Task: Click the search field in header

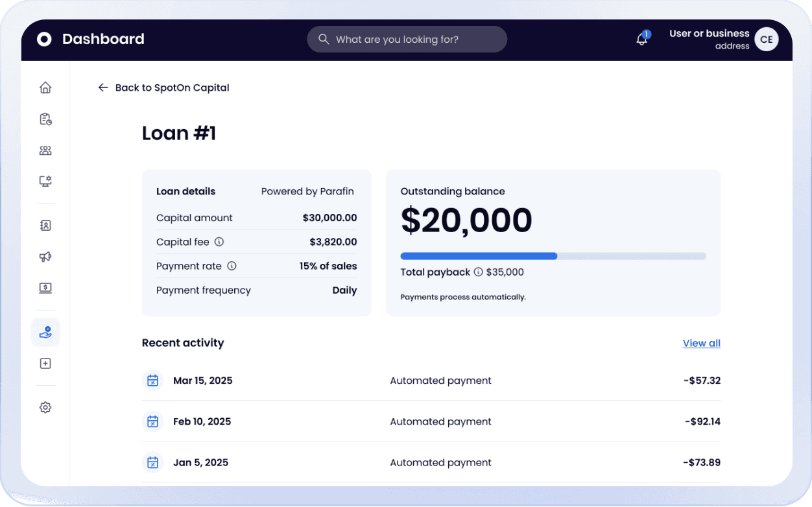Action: point(407,40)
